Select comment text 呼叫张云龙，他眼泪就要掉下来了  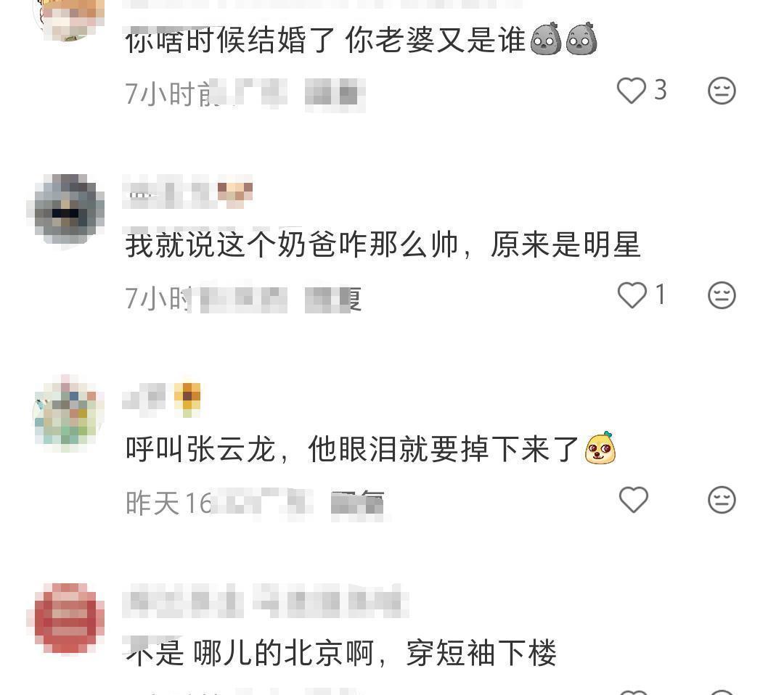(352, 449)
